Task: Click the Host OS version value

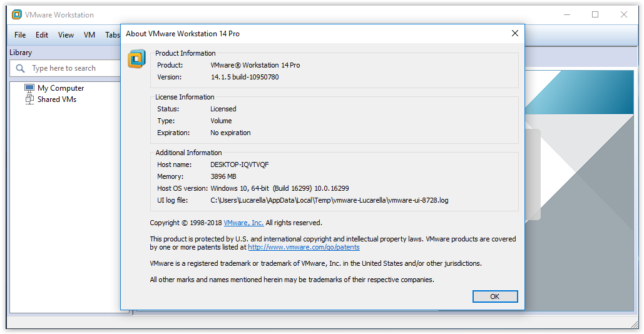Action: pyautogui.click(x=280, y=188)
